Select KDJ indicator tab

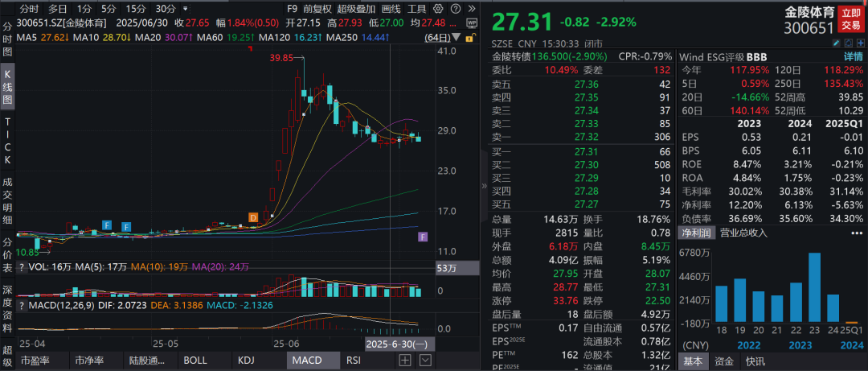[x=246, y=361]
